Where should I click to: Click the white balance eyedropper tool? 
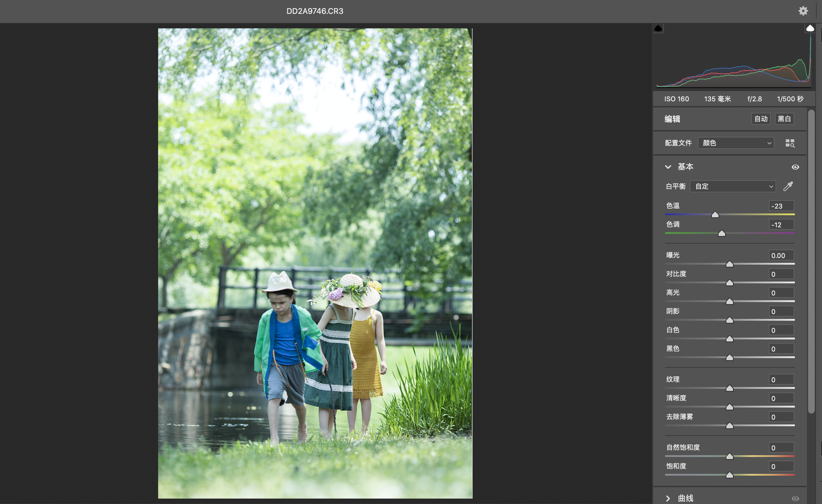788,186
